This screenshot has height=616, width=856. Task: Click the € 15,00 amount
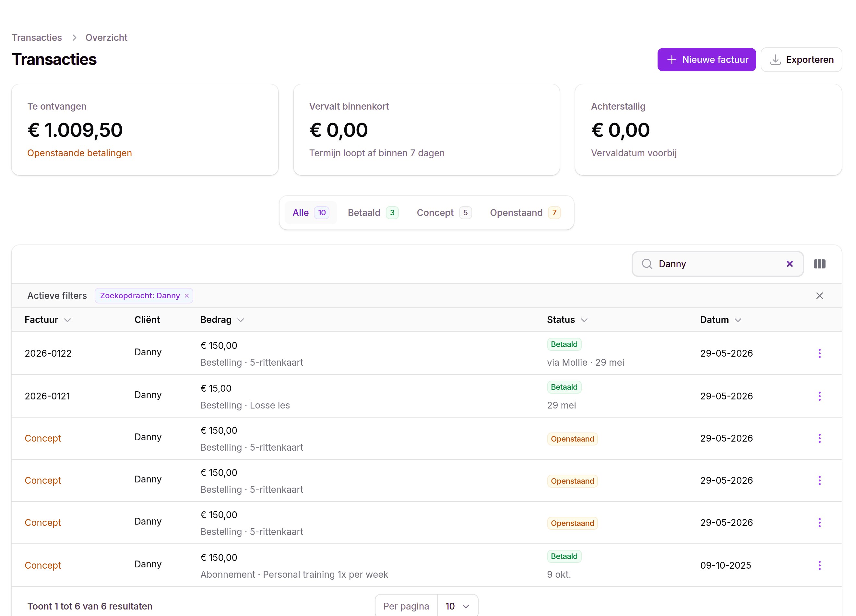[216, 388]
